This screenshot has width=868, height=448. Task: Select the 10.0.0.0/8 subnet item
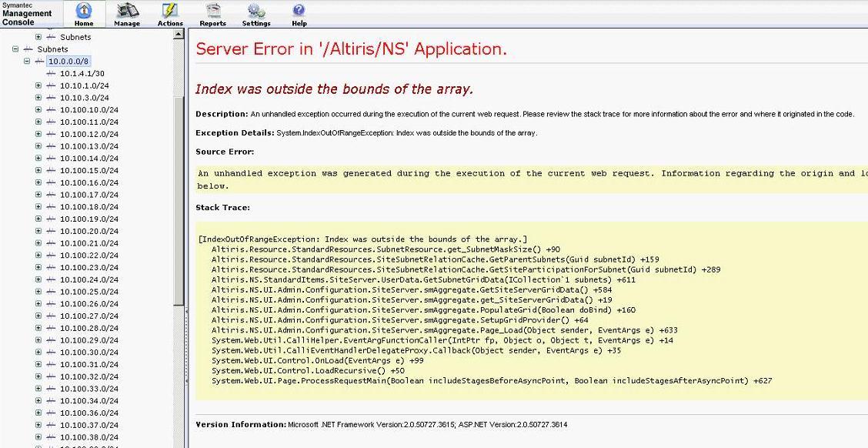(x=68, y=62)
